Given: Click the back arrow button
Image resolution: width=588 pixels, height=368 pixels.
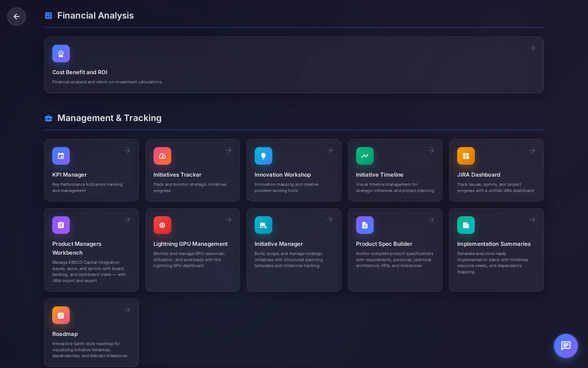Looking at the screenshot, I should (16, 16).
